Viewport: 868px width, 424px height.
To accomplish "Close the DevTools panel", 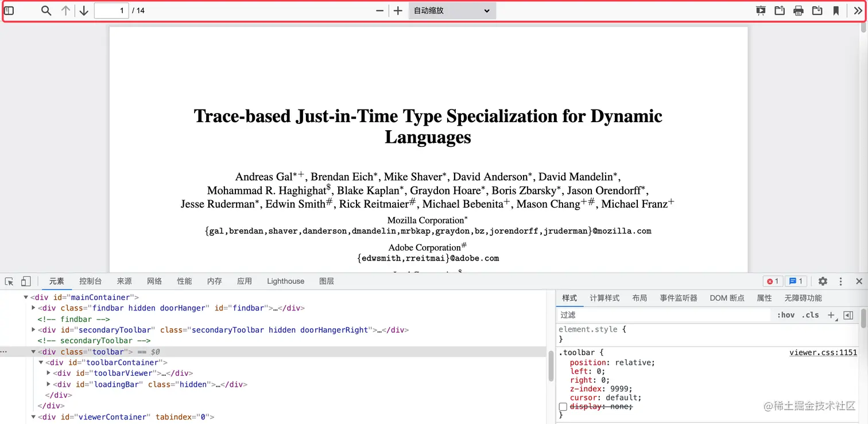I will pyautogui.click(x=859, y=281).
